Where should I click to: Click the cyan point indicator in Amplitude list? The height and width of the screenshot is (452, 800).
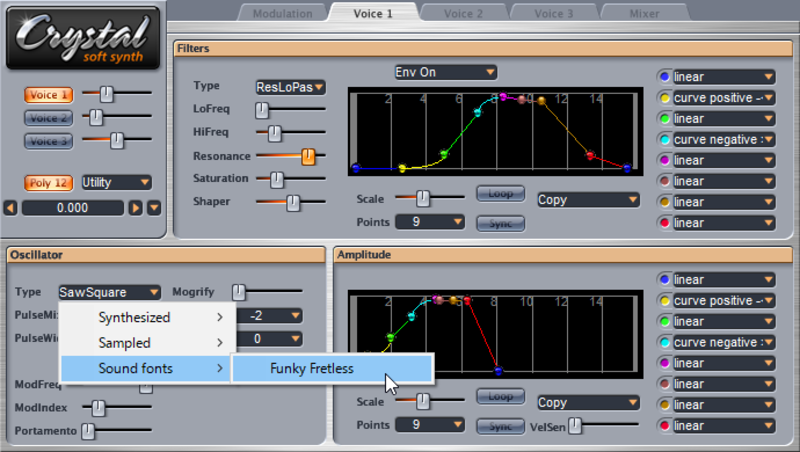(x=664, y=343)
